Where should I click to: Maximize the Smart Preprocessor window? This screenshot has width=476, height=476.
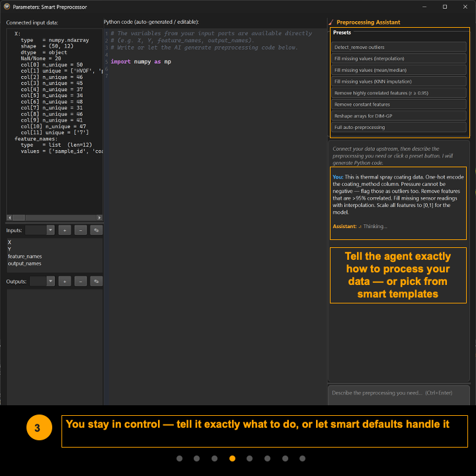pyautogui.click(x=445, y=7)
